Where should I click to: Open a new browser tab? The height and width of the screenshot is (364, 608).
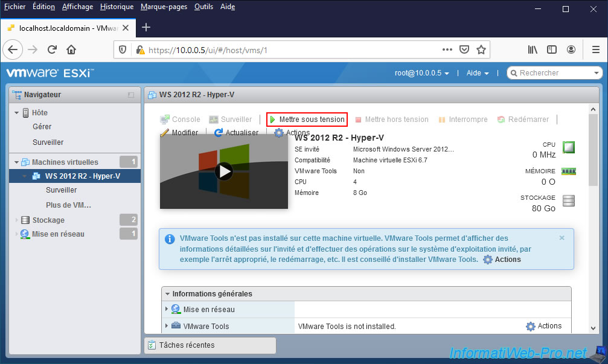[146, 28]
